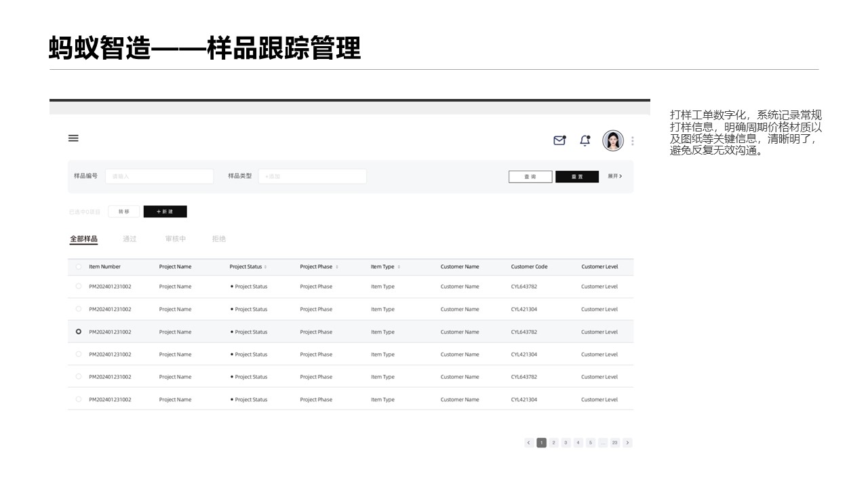
Task: Click the Customer Level column header
Action: tap(599, 267)
